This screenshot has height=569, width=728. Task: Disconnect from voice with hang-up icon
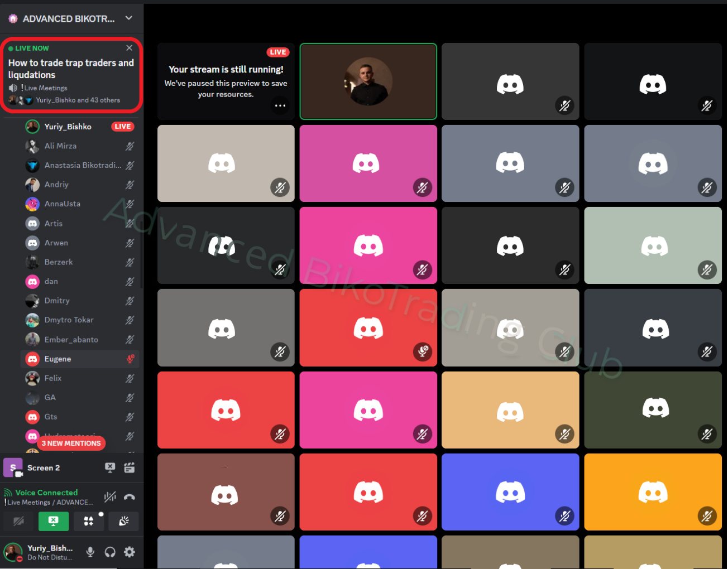point(130,496)
